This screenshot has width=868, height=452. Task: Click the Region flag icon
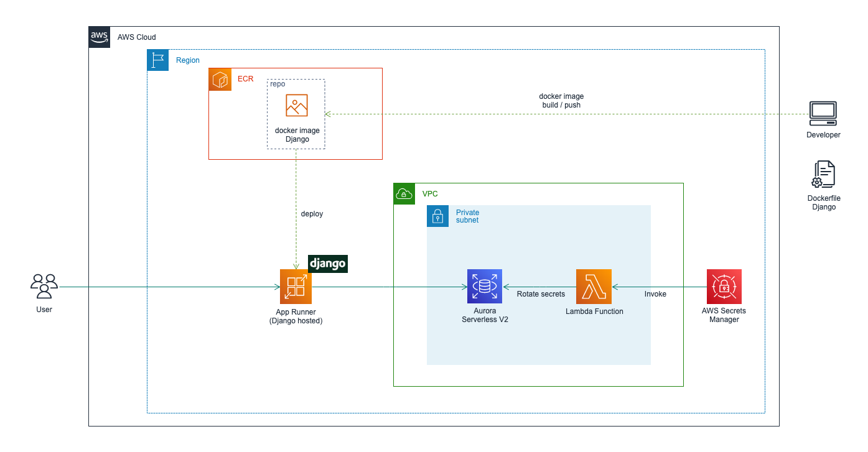coord(157,60)
